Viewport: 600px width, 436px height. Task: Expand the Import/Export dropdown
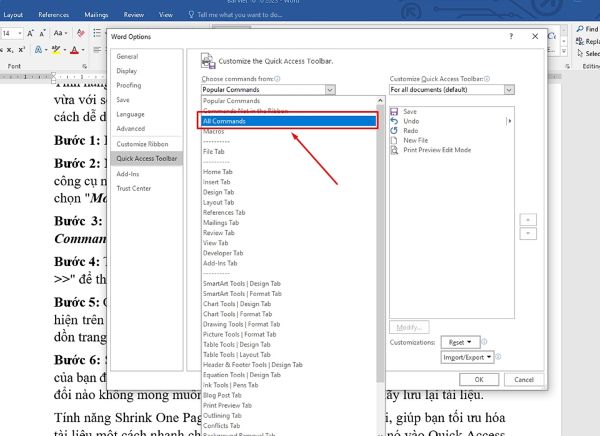point(468,357)
